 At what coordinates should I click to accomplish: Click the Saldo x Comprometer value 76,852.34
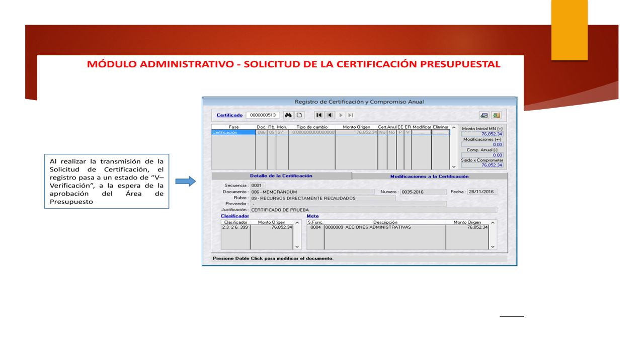point(482,165)
